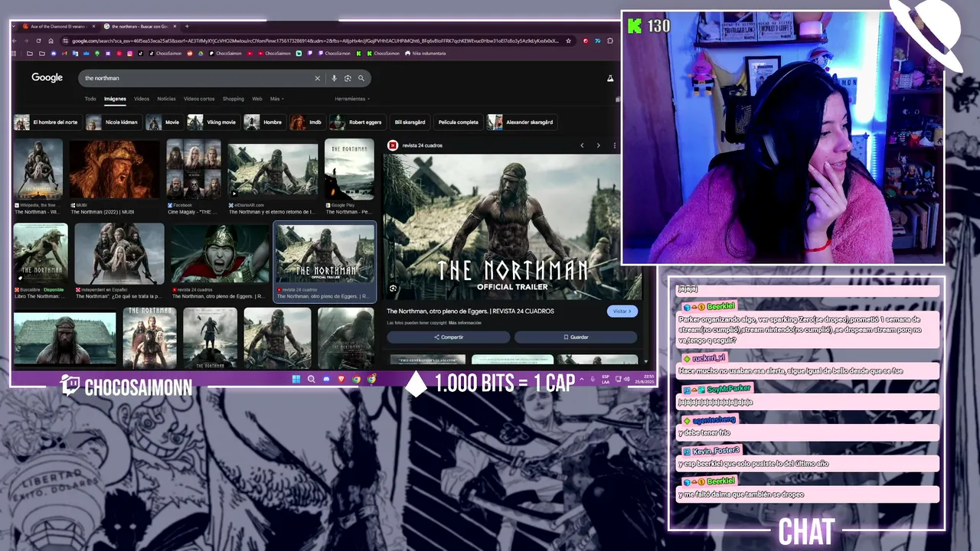Image resolution: width=980 pixels, height=551 pixels.
Task: Open the Independent en Español thumbnail
Action: [x=119, y=254]
